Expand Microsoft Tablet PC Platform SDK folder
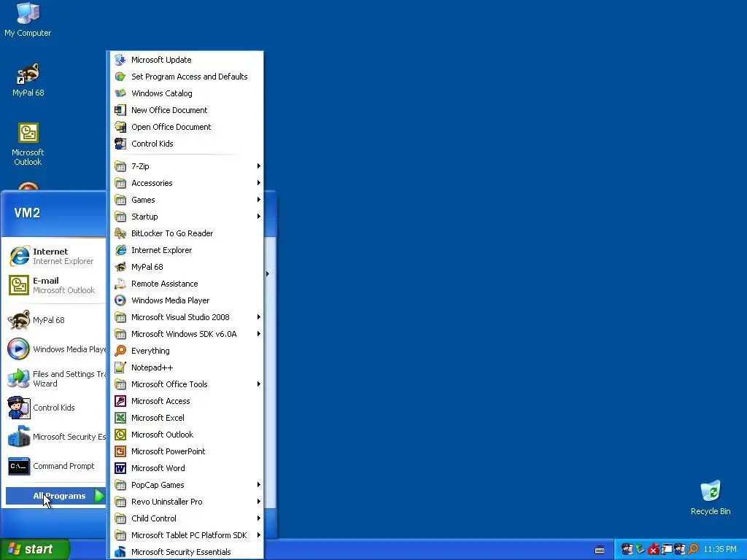The image size is (747, 560). tap(186, 535)
